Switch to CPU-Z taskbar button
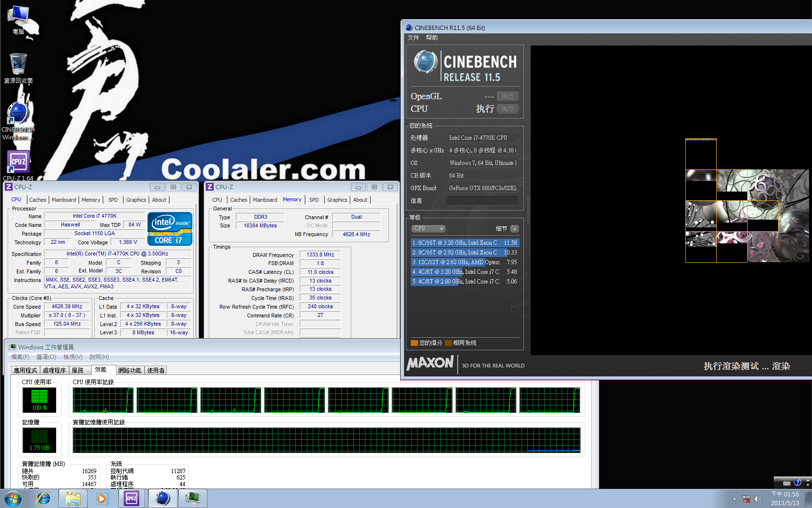 coord(131,498)
